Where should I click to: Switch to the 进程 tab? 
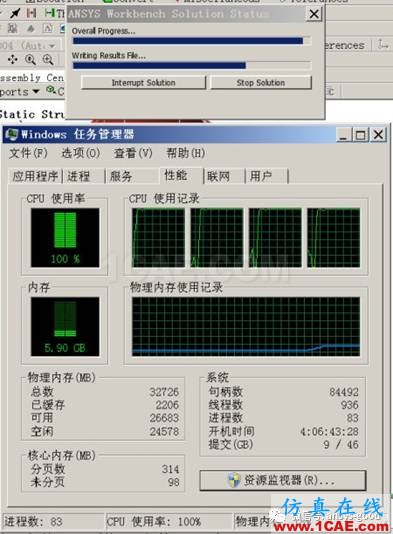pyautogui.click(x=79, y=176)
